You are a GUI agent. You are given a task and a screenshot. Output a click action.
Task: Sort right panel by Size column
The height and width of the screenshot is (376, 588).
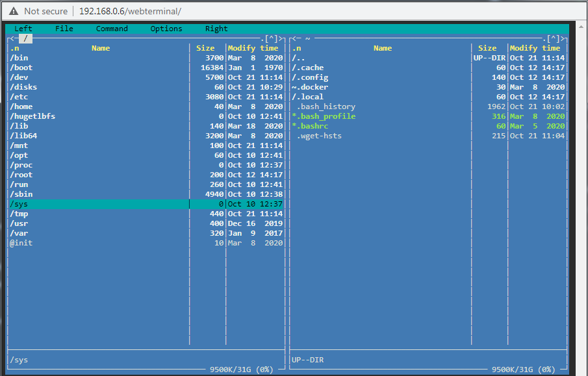[x=487, y=48]
